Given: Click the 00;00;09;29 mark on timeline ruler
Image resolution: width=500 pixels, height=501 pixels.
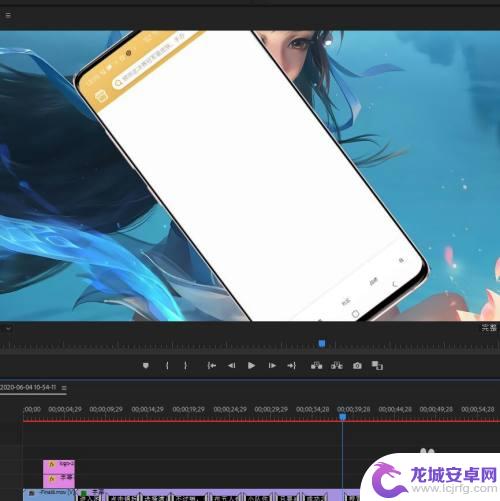Looking at the screenshot, I should tap(106, 409).
